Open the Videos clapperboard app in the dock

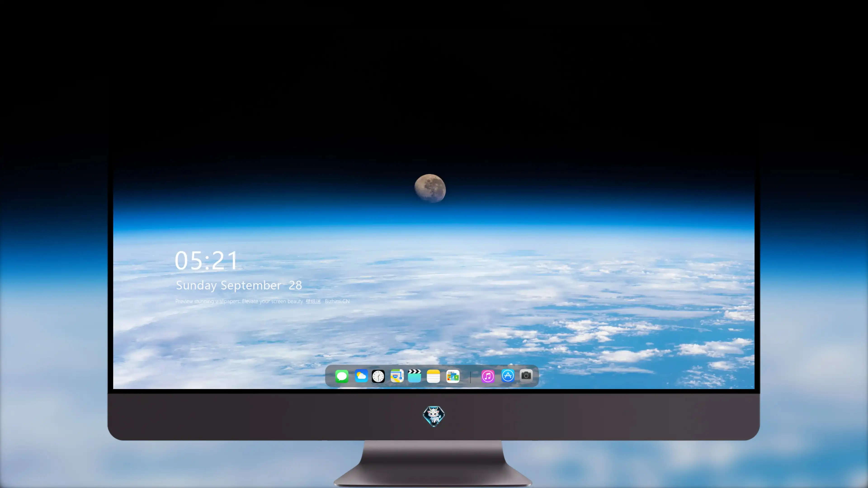[415, 376]
